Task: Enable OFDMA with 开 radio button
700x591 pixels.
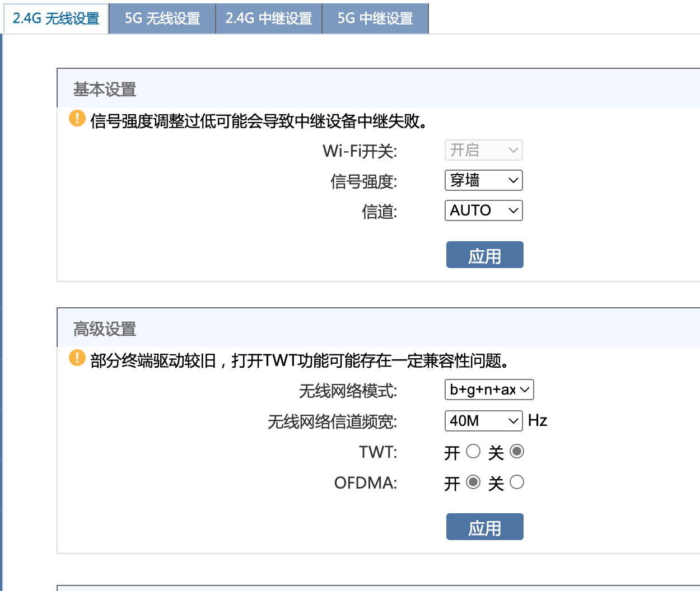Action: [x=473, y=482]
